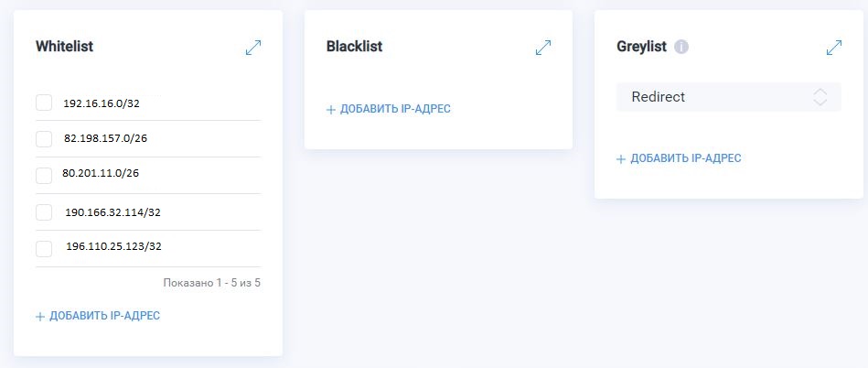Click plus icon in Greylist add link
The image size is (868, 368).
pos(621,159)
